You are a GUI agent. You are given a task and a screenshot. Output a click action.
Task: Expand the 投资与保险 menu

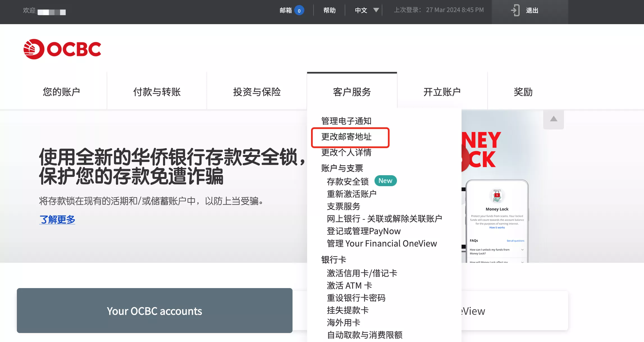tap(257, 92)
